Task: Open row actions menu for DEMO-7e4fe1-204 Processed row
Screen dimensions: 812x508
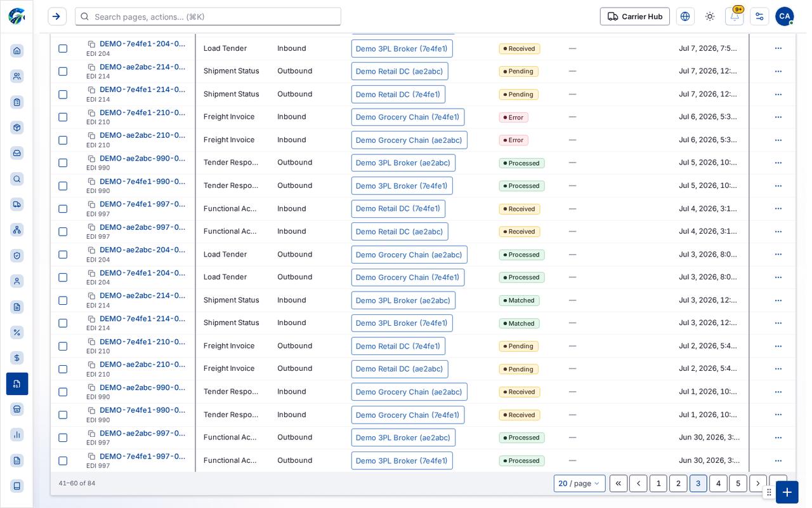Action: 778,277
